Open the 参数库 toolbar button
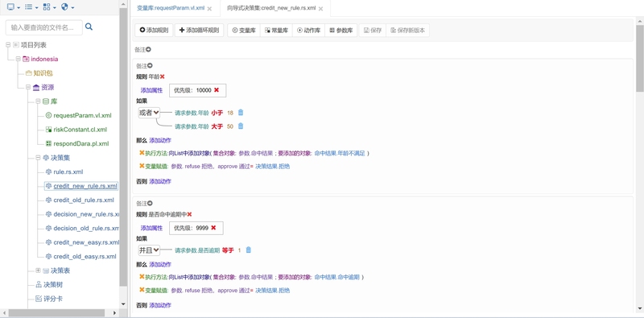Viewport: 644px width, 318px height. pyautogui.click(x=341, y=31)
